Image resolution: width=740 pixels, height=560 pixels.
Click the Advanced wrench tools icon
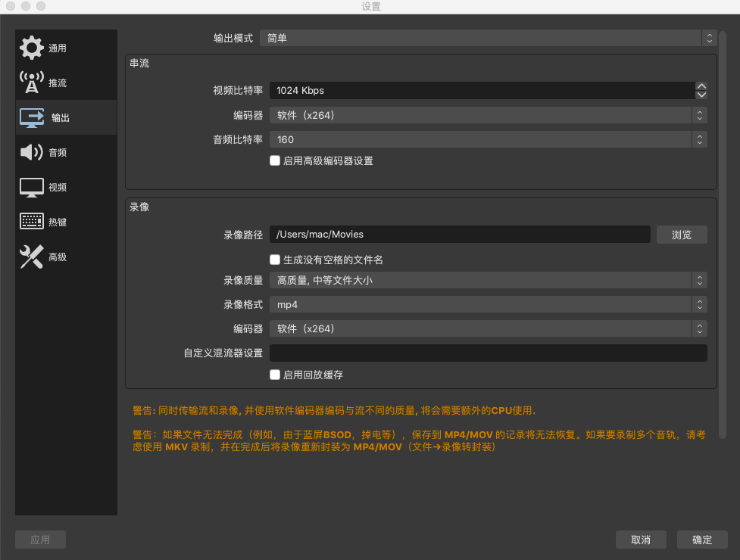32,257
